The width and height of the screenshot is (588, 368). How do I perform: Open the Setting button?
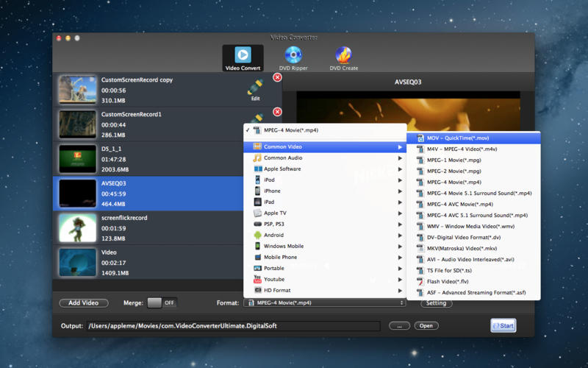(x=436, y=303)
